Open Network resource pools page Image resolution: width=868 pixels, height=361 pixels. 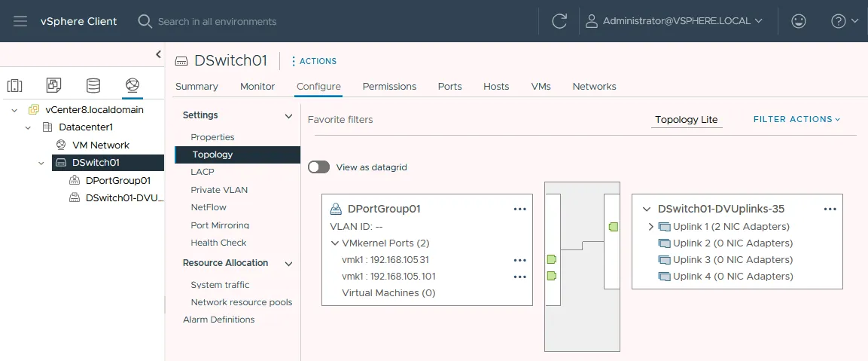tap(242, 302)
